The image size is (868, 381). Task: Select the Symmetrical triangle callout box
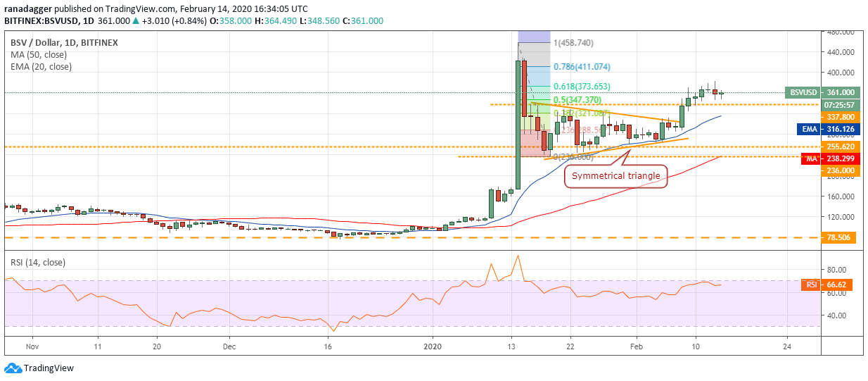coord(616,175)
